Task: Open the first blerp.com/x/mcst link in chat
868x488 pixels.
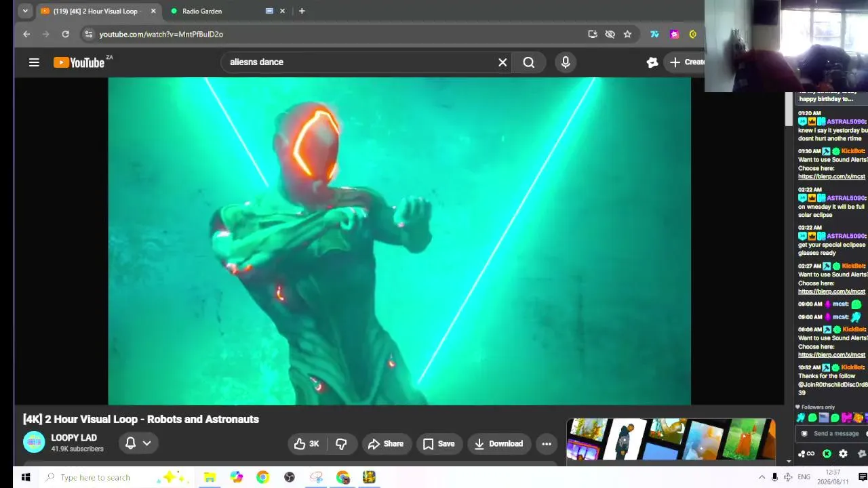Action: [x=831, y=177]
